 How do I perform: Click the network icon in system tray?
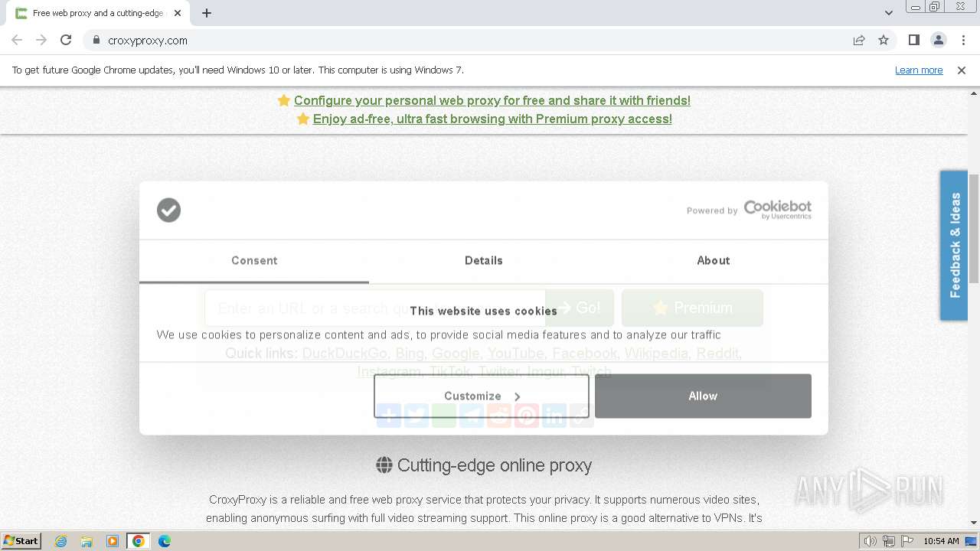coord(889,541)
